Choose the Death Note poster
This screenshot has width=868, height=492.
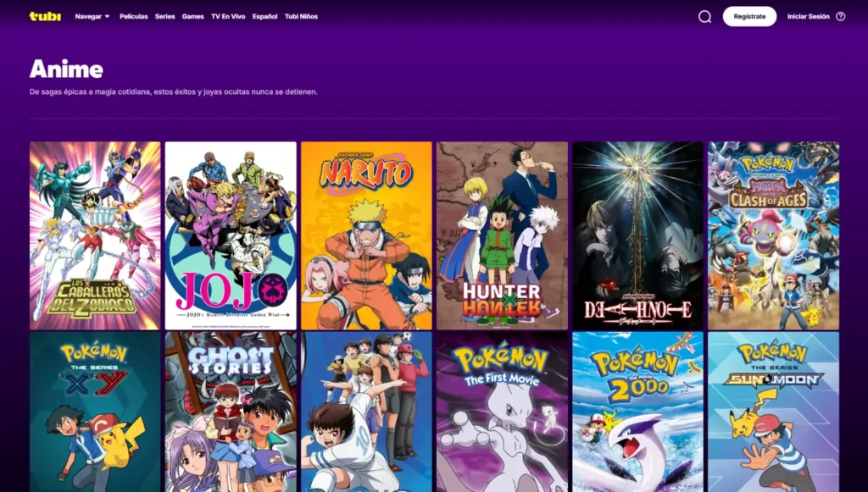point(637,235)
